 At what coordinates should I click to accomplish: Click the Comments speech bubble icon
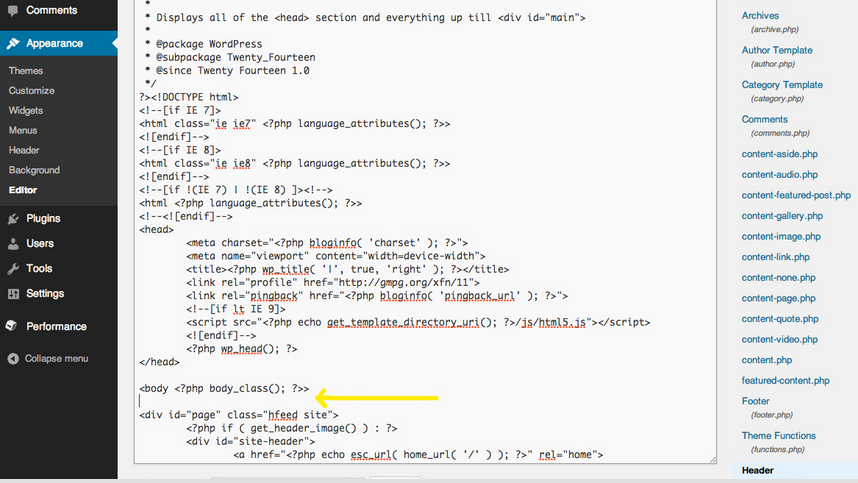coord(13,10)
